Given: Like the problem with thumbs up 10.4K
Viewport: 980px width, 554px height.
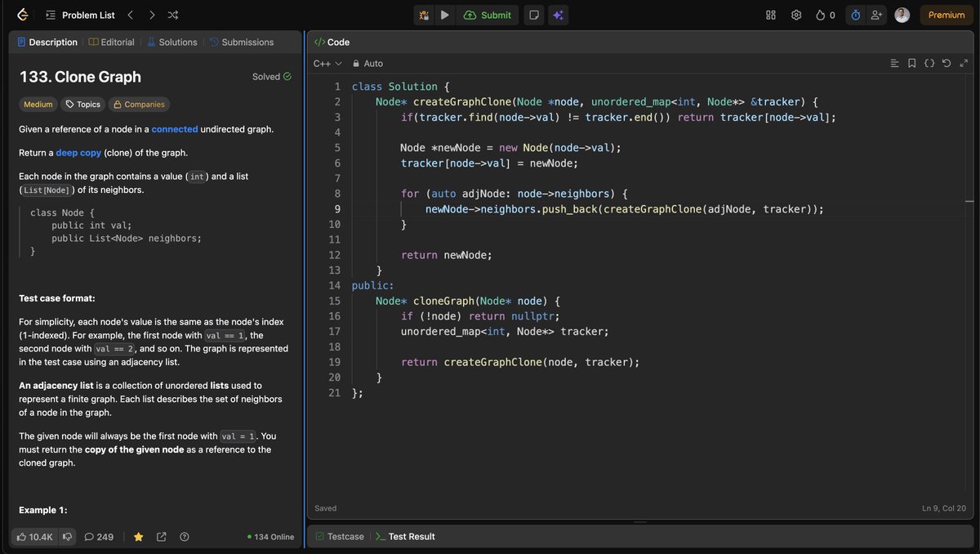Looking at the screenshot, I should pos(34,537).
